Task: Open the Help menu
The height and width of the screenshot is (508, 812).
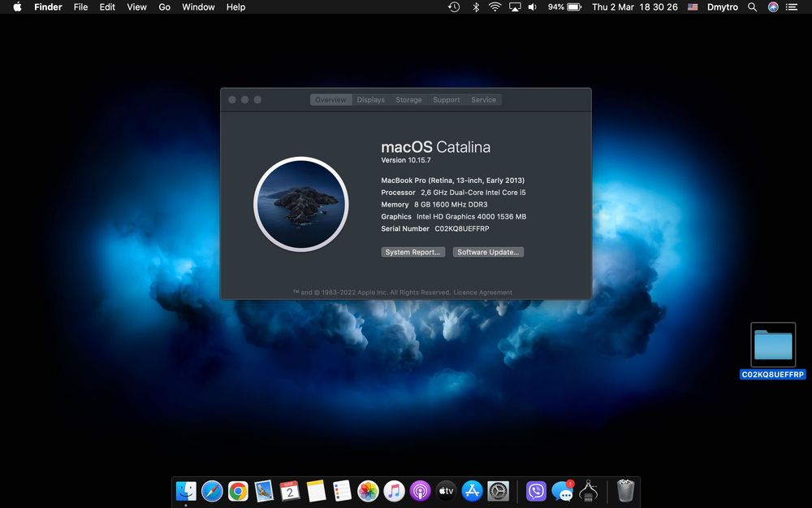Action: [235, 7]
